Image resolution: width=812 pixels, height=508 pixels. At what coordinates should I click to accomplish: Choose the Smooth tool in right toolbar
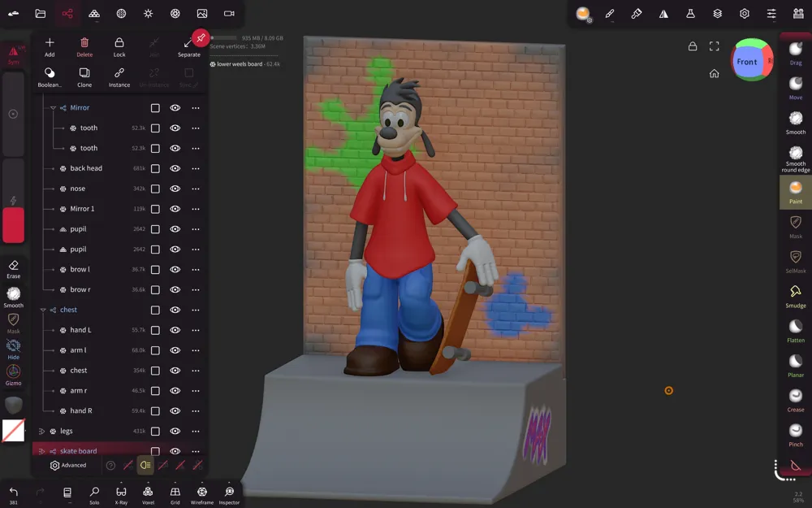[796, 123]
